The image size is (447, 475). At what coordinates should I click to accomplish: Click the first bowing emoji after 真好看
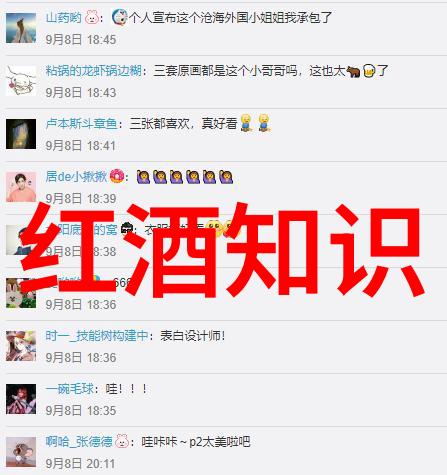click(x=246, y=123)
